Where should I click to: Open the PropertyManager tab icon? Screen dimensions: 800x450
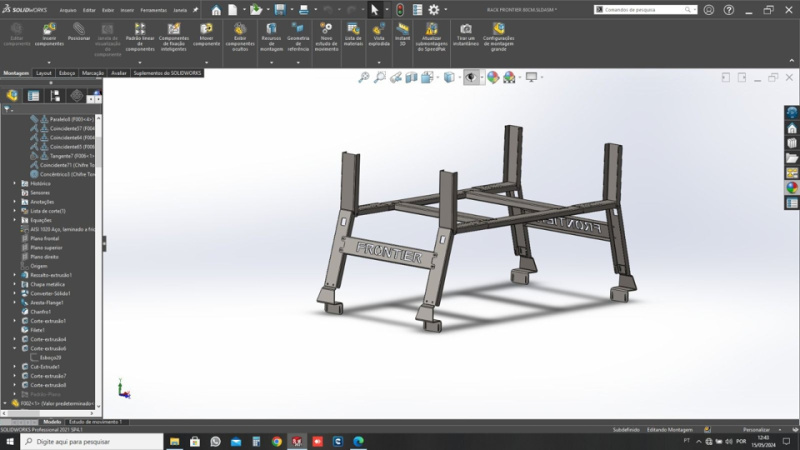34,95
